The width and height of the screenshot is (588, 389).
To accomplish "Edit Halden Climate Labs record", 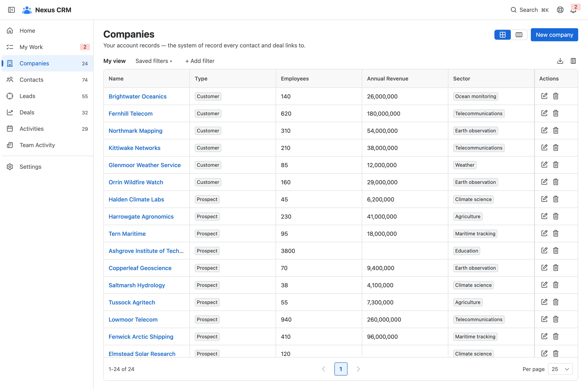I will coord(544,199).
